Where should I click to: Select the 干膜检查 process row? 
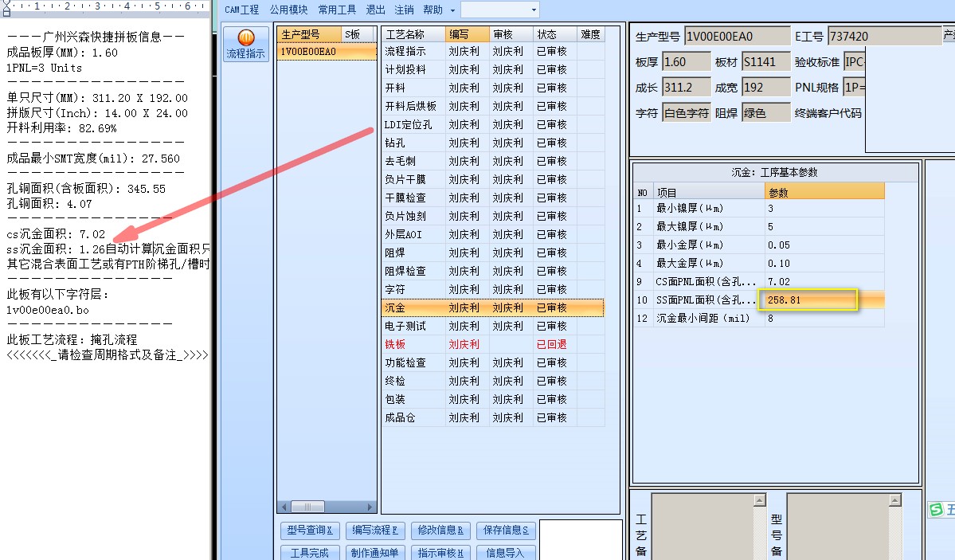point(493,198)
